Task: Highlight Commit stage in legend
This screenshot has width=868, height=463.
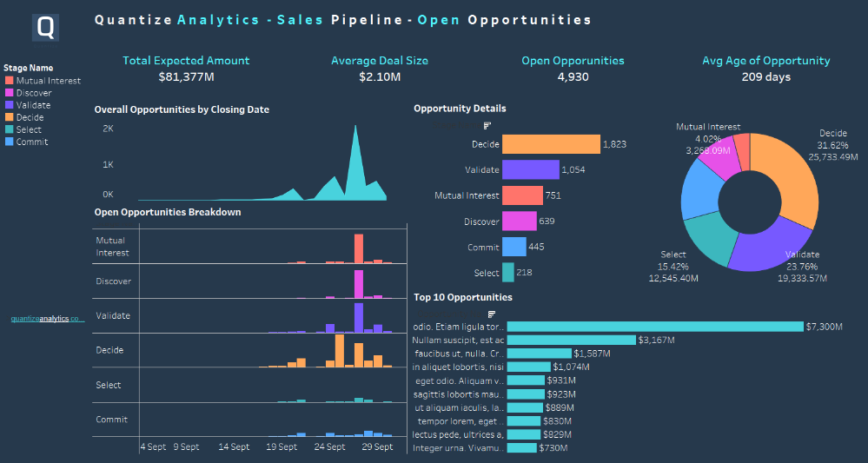Action: 31,142
